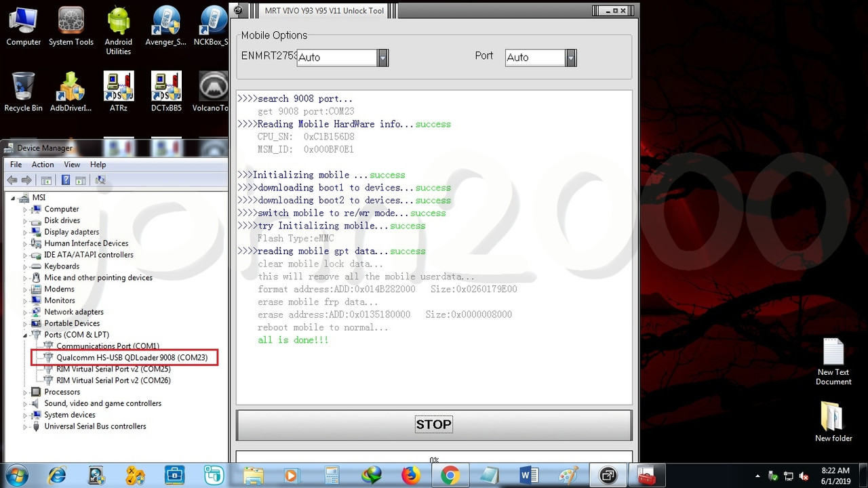This screenshot has height=488, width=868.
Task: Click the Windows Start orb
Action: tap(16, 476)
